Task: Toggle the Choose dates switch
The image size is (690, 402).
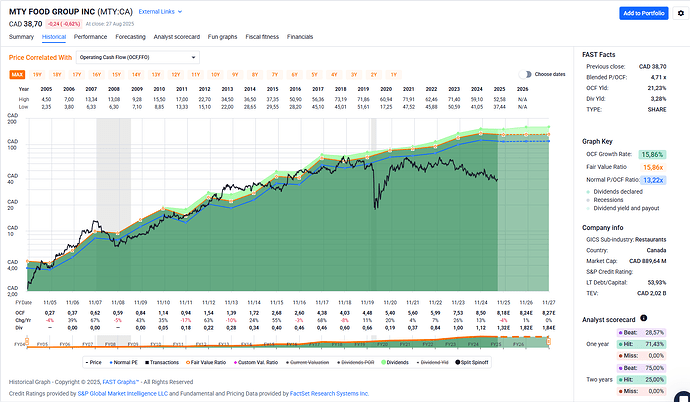Action: (525, 74)
